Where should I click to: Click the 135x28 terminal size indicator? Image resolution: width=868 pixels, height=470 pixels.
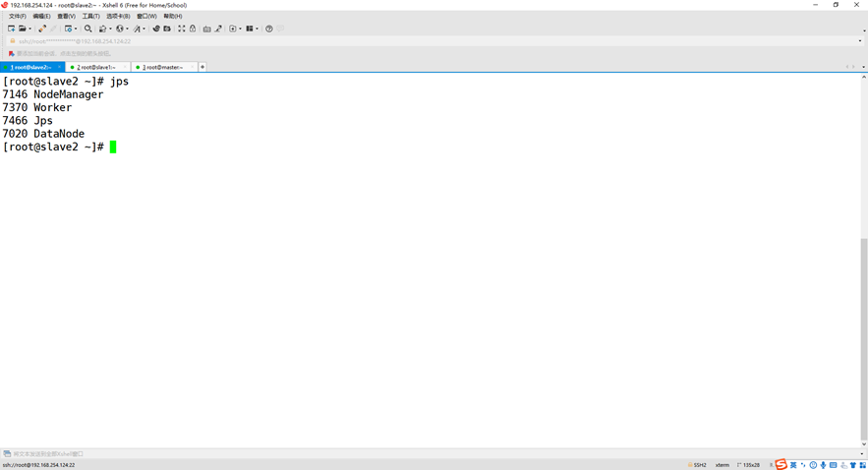748,465
